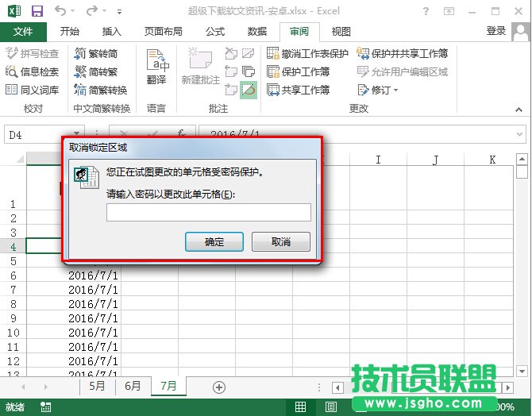The width and height of the screenshot is (532, 416).
Task: Click the Save icon in quick access toolbar
Action: [x=37, y=12]
